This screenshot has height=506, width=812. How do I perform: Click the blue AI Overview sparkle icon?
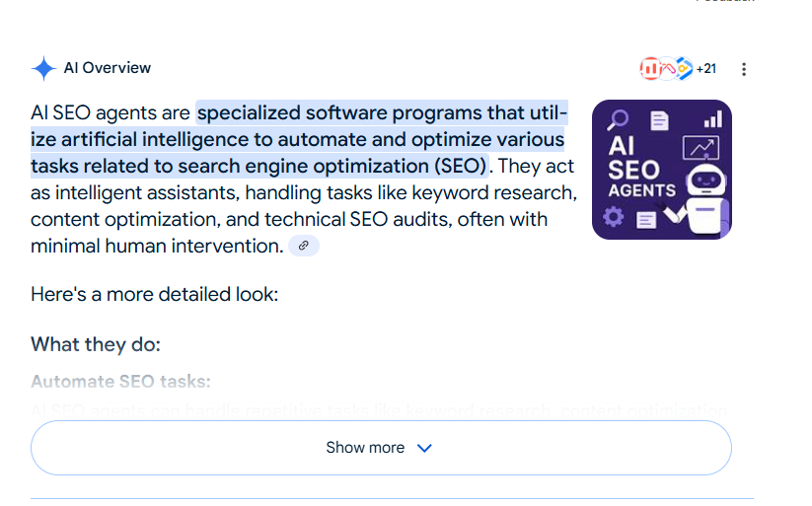point(43,68)
